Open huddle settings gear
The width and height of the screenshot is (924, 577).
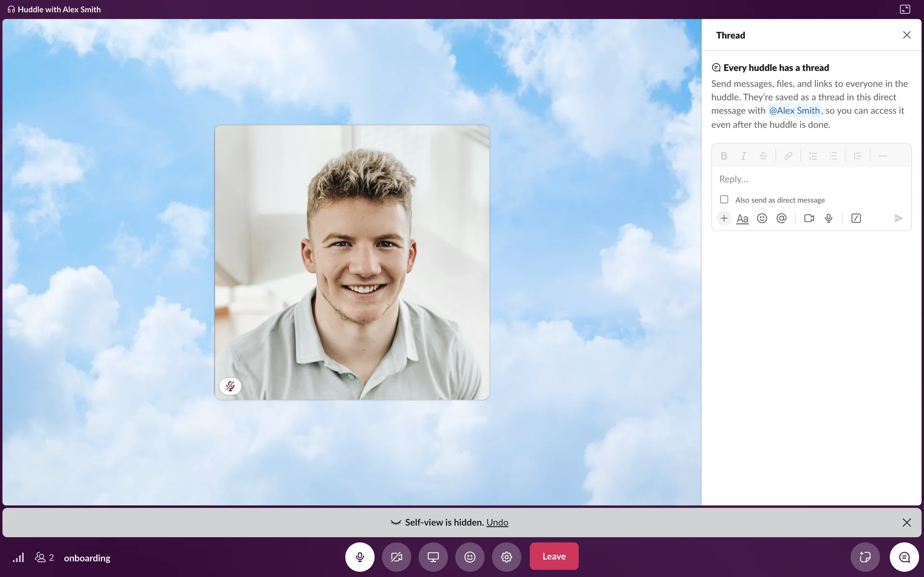tap(506, 557)
